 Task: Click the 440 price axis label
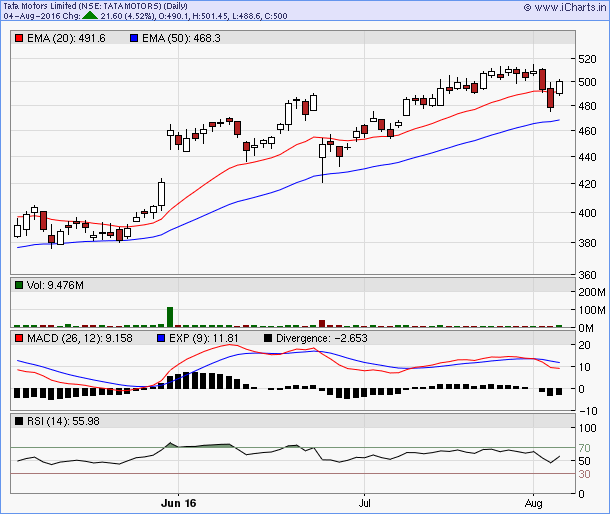tap(587, 157)
